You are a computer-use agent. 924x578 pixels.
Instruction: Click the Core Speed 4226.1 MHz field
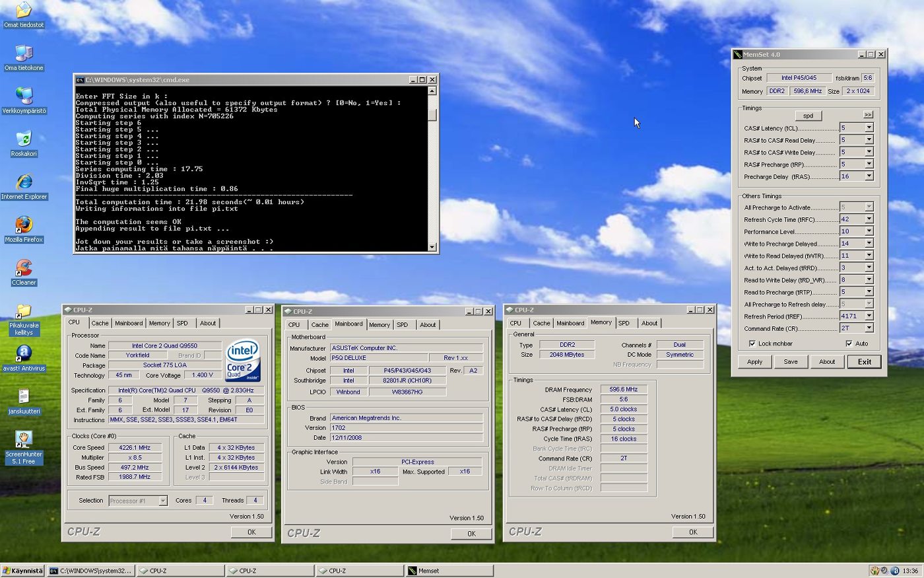point(135,447)
